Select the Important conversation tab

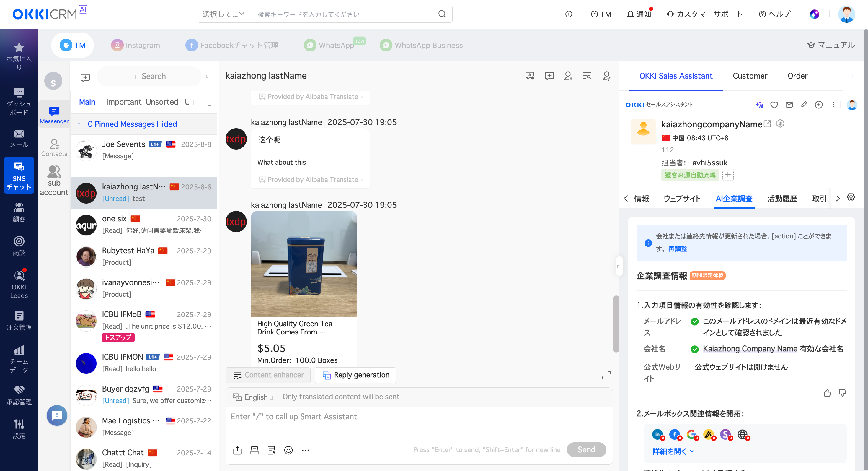coord(124,102)
